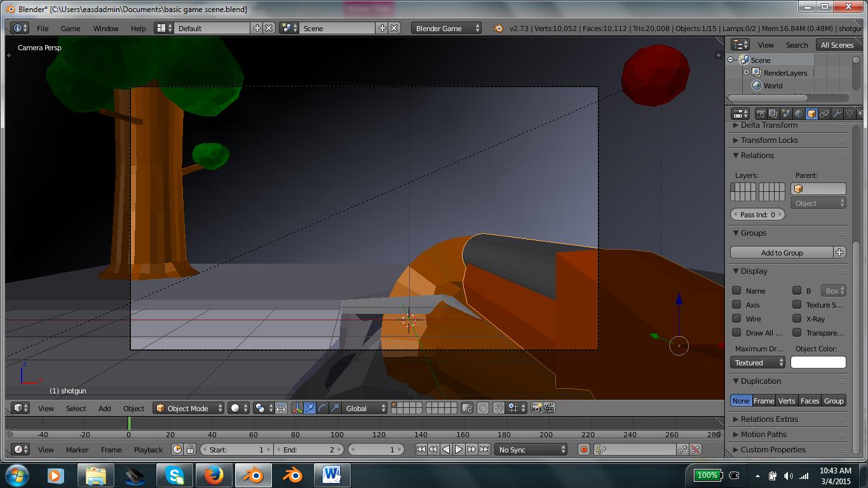This screenshot has height=488, width=868.
Task: Click the rotate manipulator arc icon
Action: point(322,408)
